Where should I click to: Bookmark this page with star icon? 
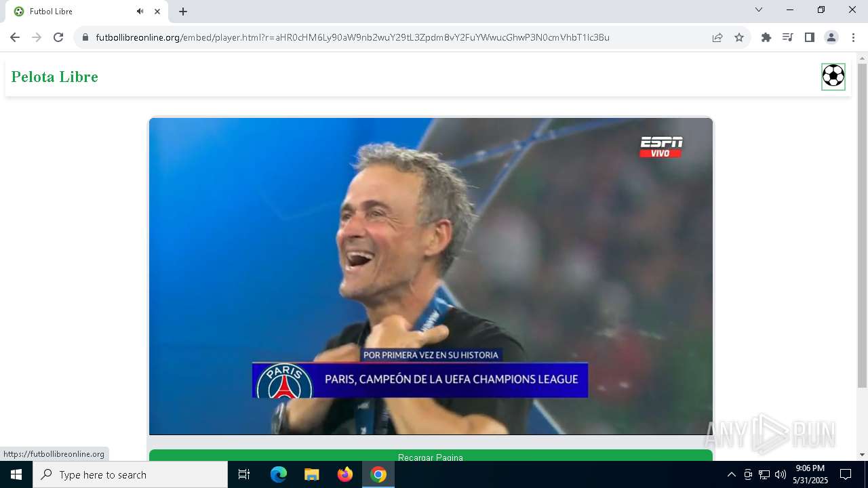pos(739,38)
